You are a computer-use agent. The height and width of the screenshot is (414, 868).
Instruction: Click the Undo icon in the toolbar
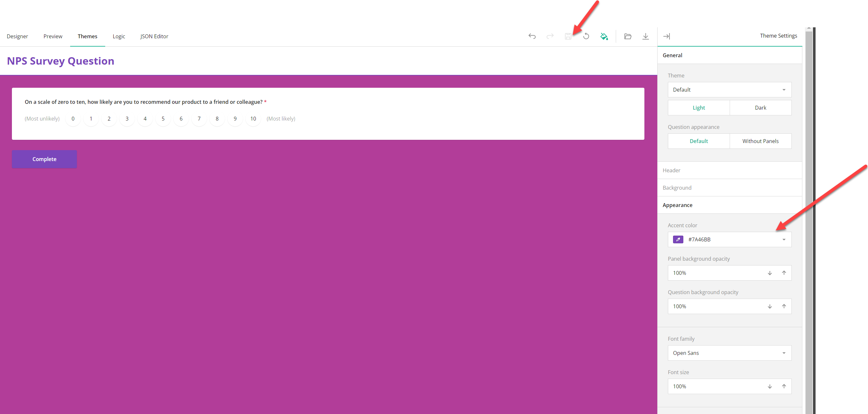click(532, 36)
